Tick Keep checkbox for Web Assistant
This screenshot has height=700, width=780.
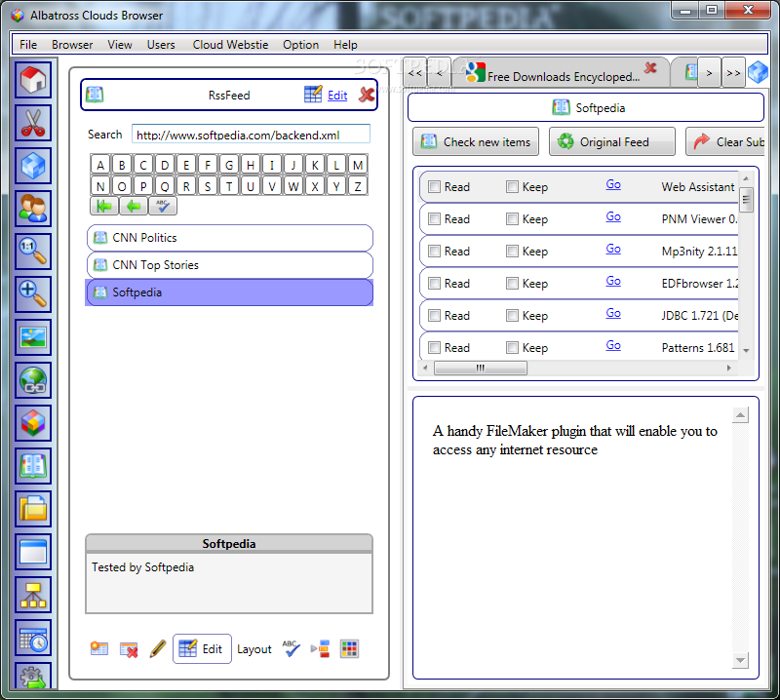[512, 186]
